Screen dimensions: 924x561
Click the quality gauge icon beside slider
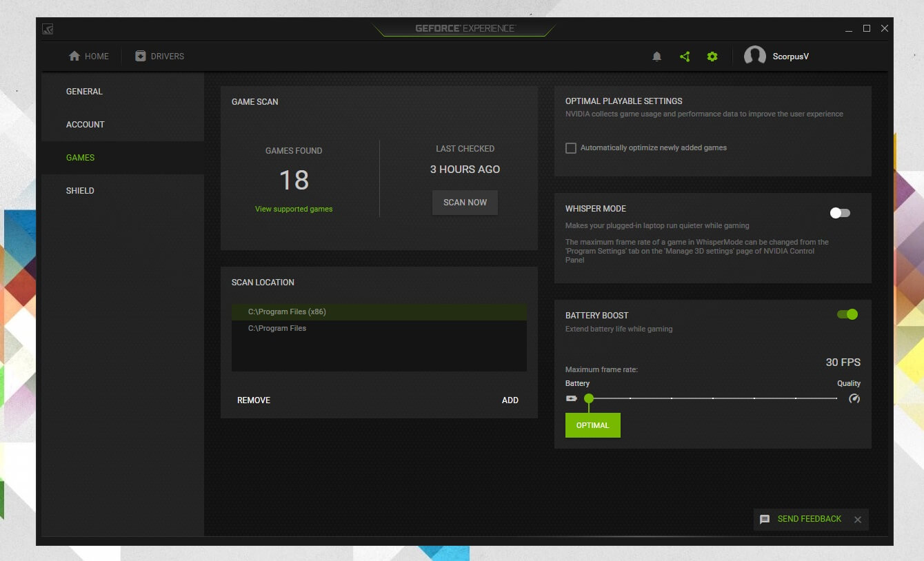click(x=854, y=398)
